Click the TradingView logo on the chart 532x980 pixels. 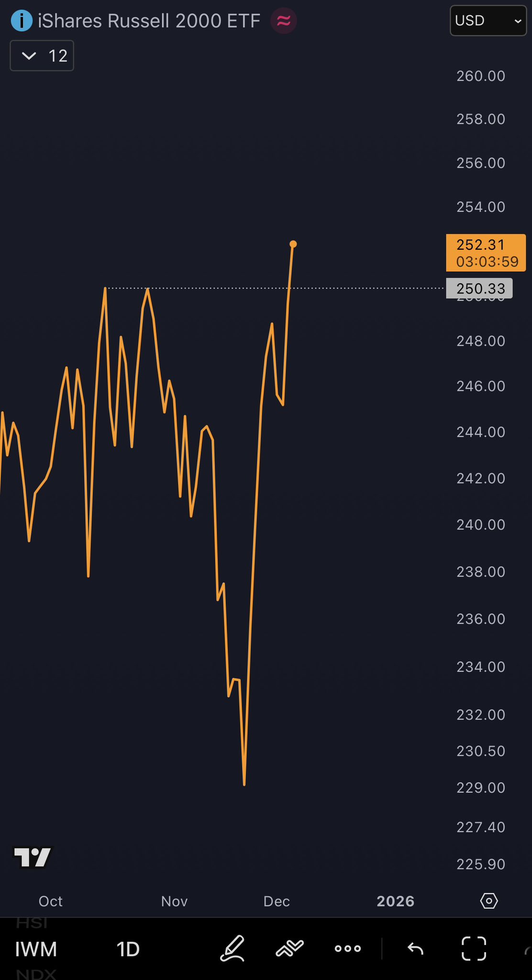[x=33, y=857]
